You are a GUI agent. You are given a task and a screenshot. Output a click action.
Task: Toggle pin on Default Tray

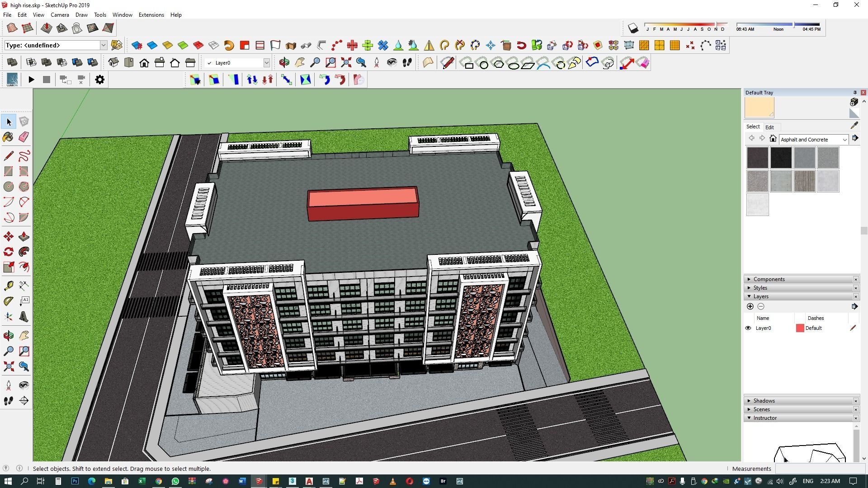pos(855,93)
